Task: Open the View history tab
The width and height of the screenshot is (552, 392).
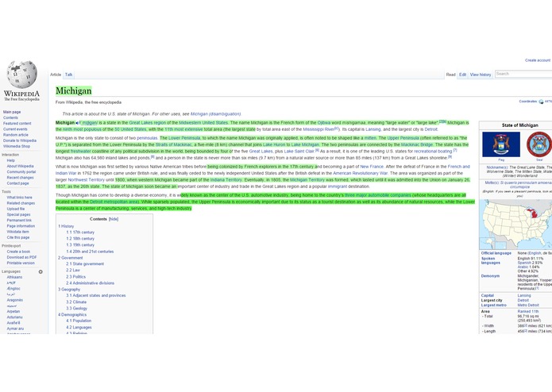Action: tap(481, 75)
